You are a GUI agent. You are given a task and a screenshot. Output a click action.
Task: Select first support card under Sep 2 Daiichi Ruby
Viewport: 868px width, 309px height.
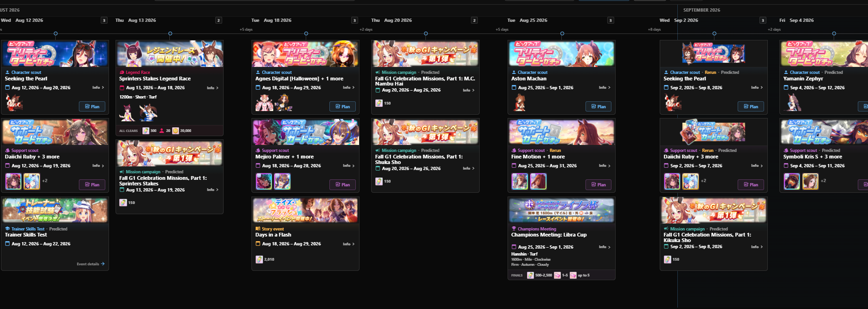[x=672, y=181]
